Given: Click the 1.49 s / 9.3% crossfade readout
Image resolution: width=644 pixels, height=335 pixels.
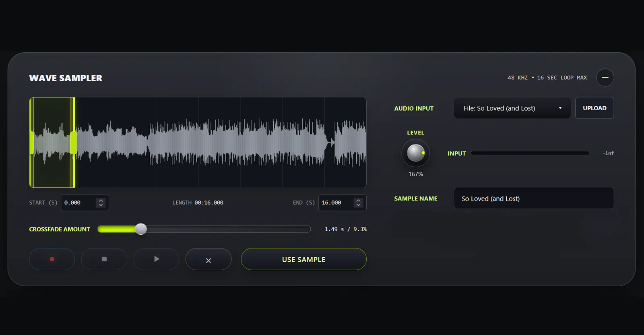Looking at the screenshot, I should coord(346,229).
